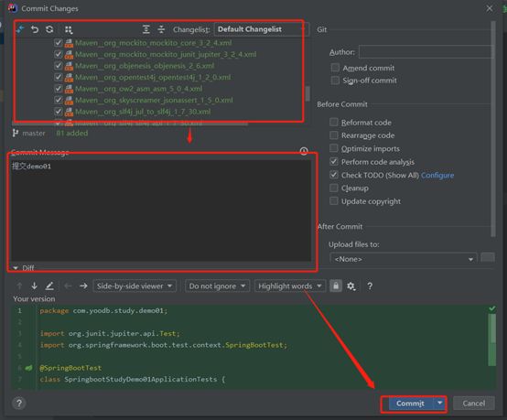Click the Expand All icon
This screenshot has width=507, height=420.
click(146, 29)
